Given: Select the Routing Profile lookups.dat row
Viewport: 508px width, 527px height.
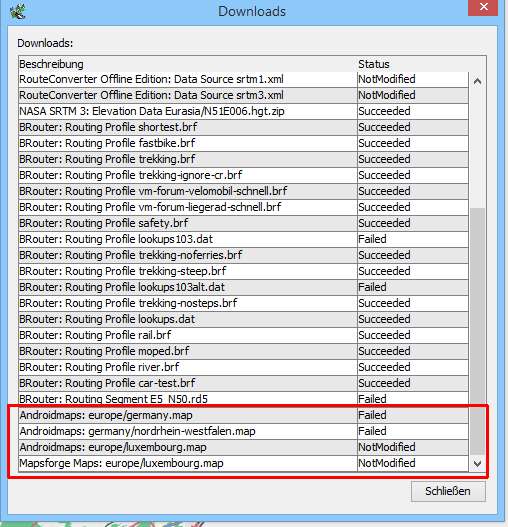Looking at the screenshot, I should 243,319.
